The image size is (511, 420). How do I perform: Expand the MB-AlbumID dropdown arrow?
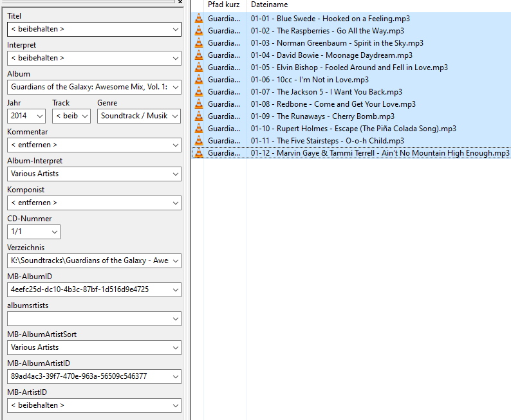point(175,290)
